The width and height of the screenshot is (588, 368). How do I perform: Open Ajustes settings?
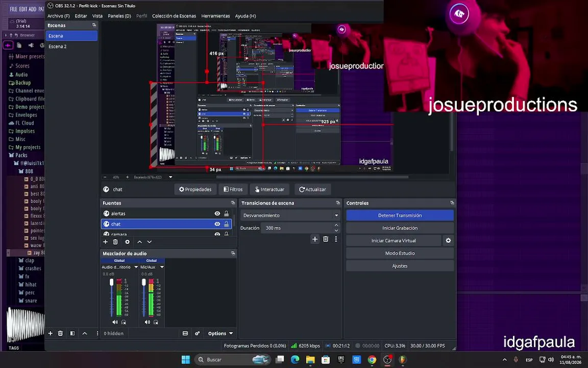(x=400, y=266)
